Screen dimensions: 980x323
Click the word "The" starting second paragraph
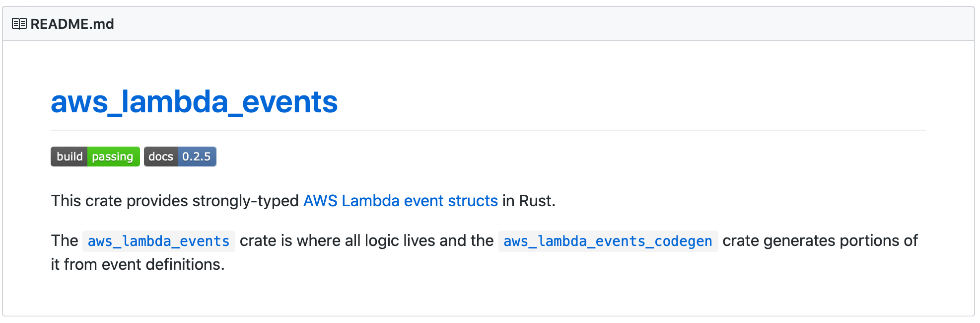pos(65,241)
